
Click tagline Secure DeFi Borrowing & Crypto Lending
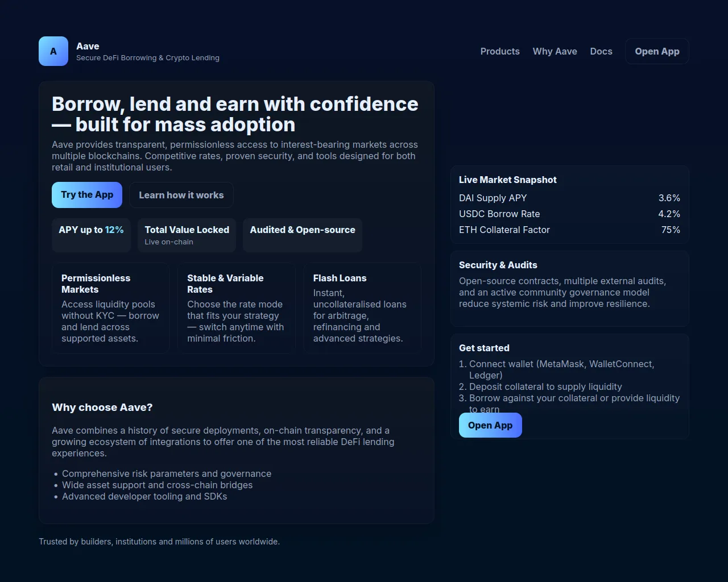tap(148, 58)
